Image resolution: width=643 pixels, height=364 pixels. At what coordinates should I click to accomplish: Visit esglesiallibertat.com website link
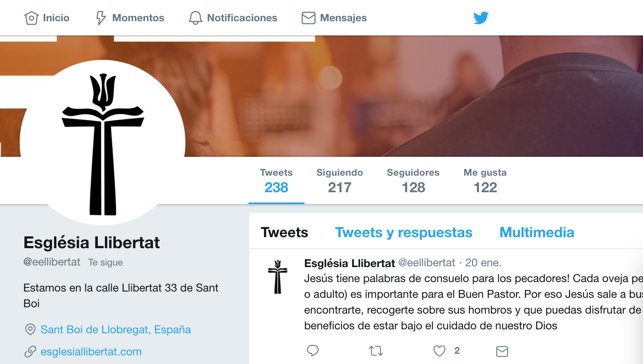click(x=91, y=352)
